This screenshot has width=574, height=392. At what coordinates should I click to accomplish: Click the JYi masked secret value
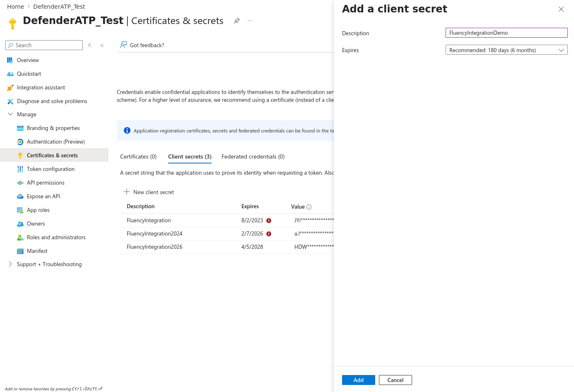(x=314, y=220)
